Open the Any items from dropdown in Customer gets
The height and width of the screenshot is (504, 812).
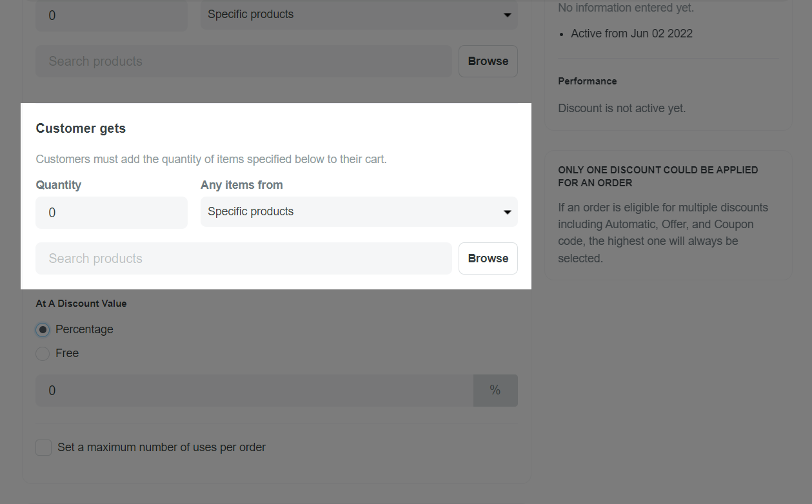pyautogui.click(x=359, y=211)
